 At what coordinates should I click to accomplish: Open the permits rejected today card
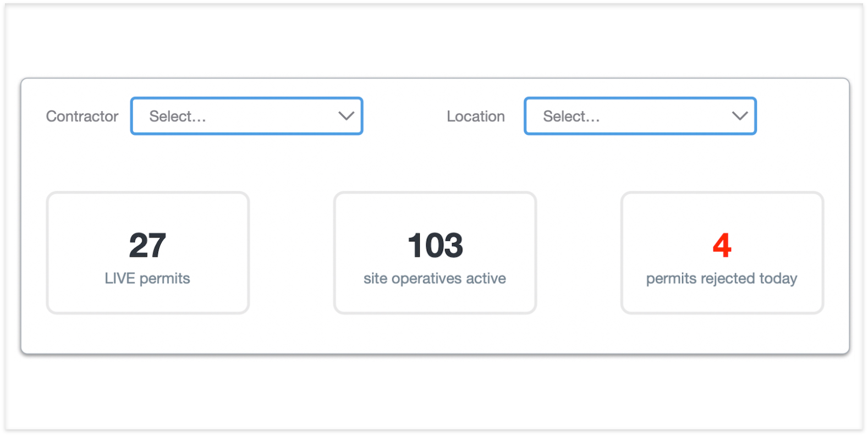click(722, 253)
